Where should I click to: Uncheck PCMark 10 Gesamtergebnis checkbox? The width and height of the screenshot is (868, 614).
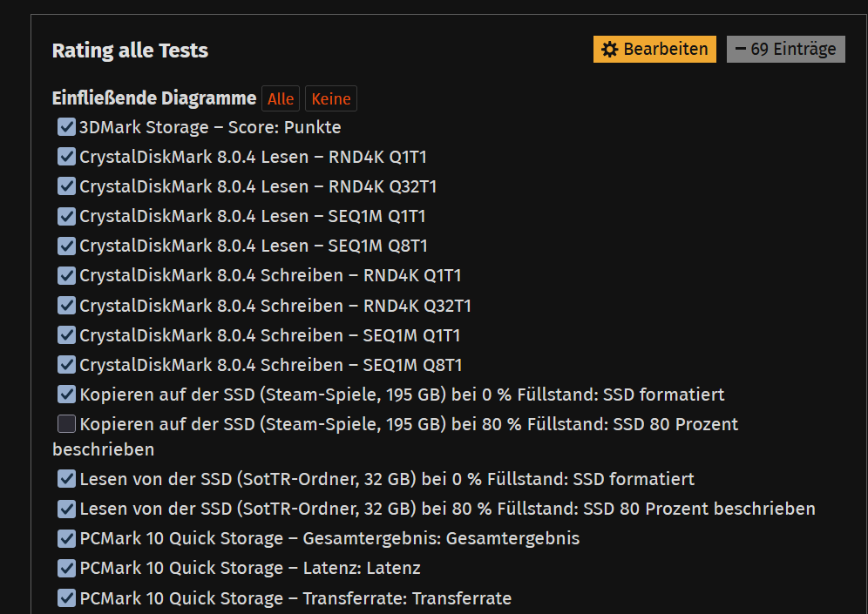click(67, 538)
